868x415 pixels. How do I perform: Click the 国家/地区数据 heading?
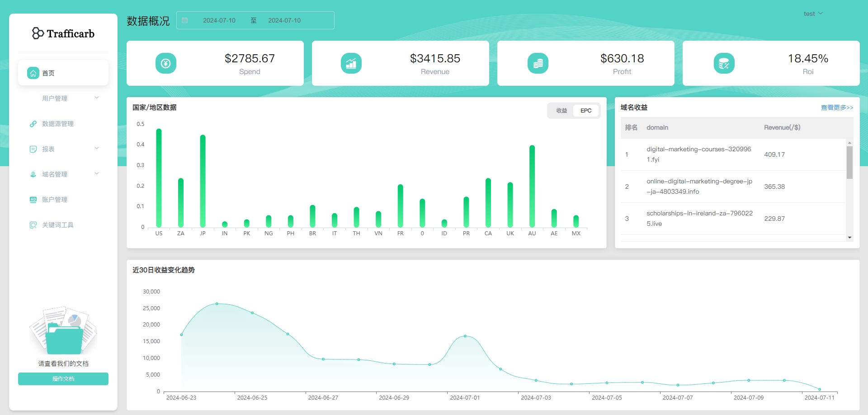click(155, 107)
